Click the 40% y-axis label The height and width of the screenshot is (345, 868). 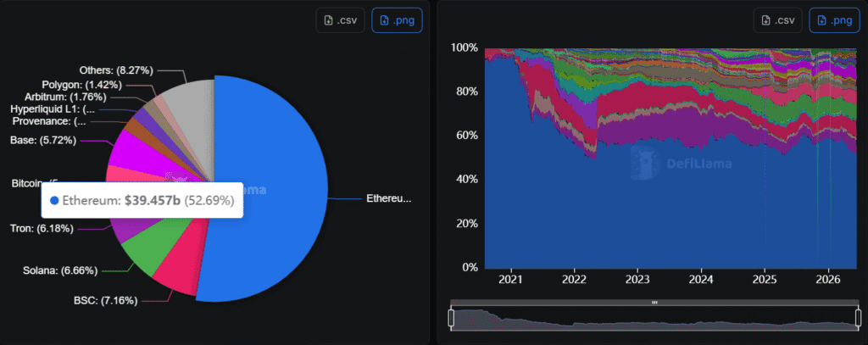[x=467, y=180]
